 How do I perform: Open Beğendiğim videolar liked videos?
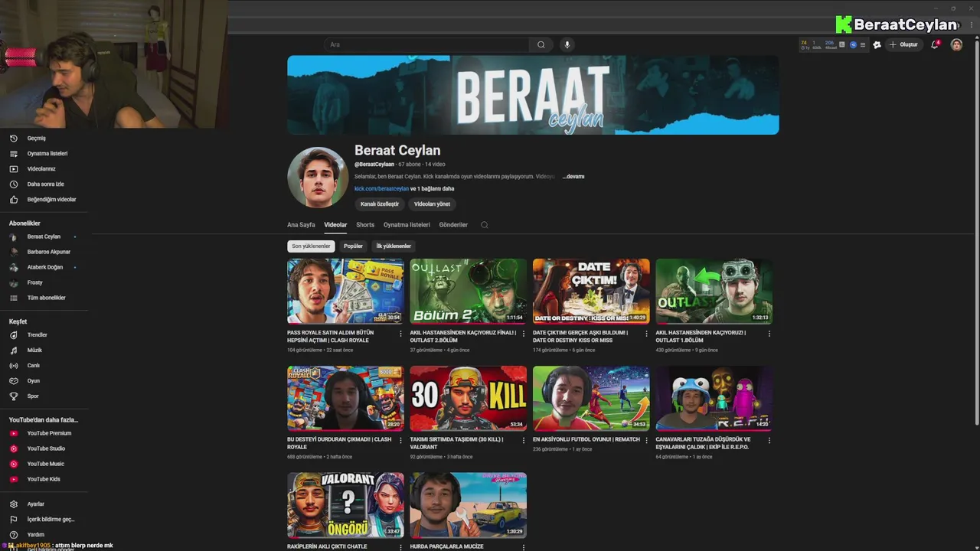point(42,200)
